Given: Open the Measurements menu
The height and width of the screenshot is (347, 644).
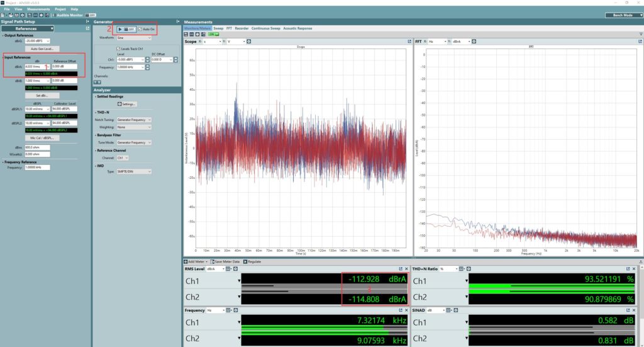Looking at the screenshot, I should click(x=38, y=9).
